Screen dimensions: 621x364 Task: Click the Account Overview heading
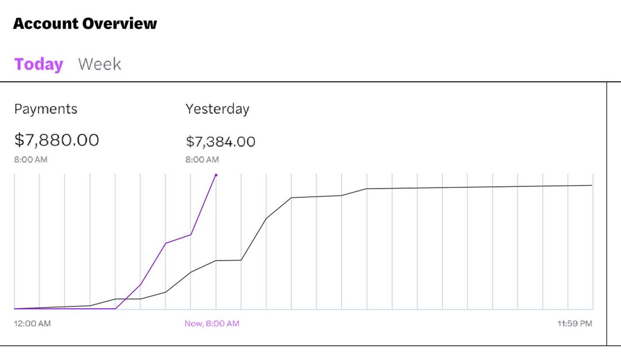85,24
